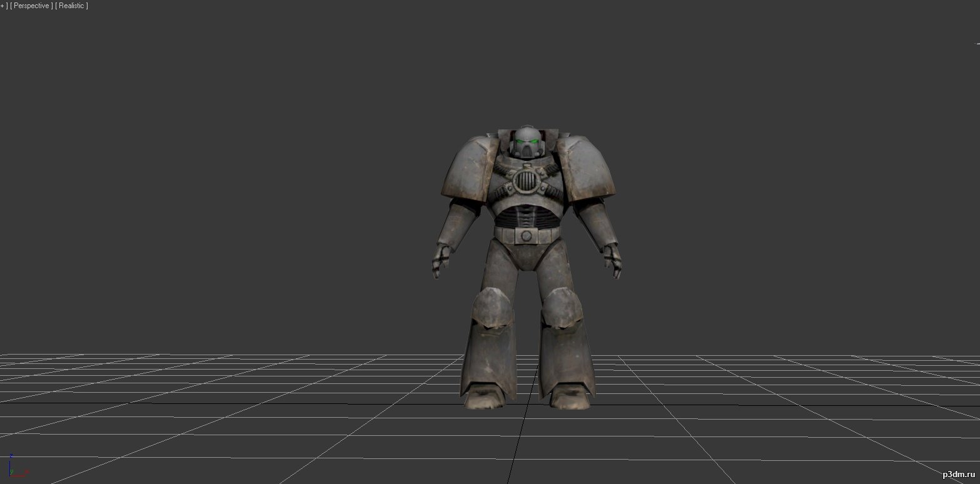
Task: Click the gauntlet hand on screen left
Action: point(442,261)
